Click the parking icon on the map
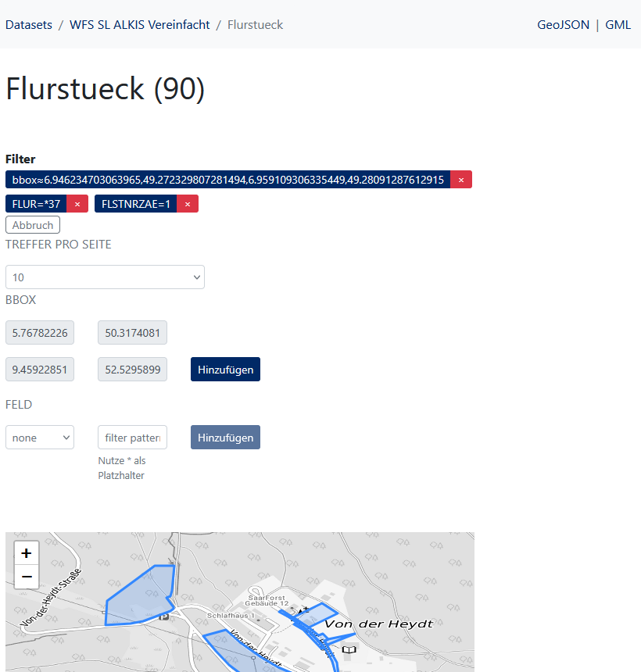 coord(163,617)
